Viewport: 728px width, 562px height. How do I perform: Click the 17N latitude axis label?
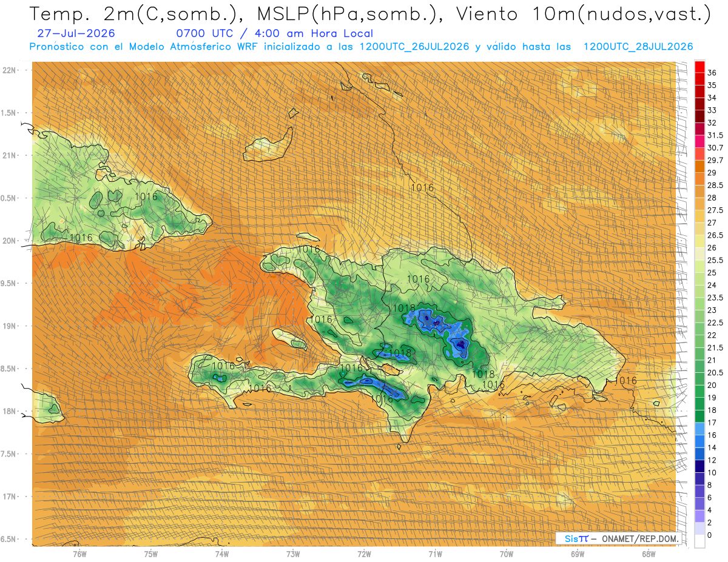point(10,497)
